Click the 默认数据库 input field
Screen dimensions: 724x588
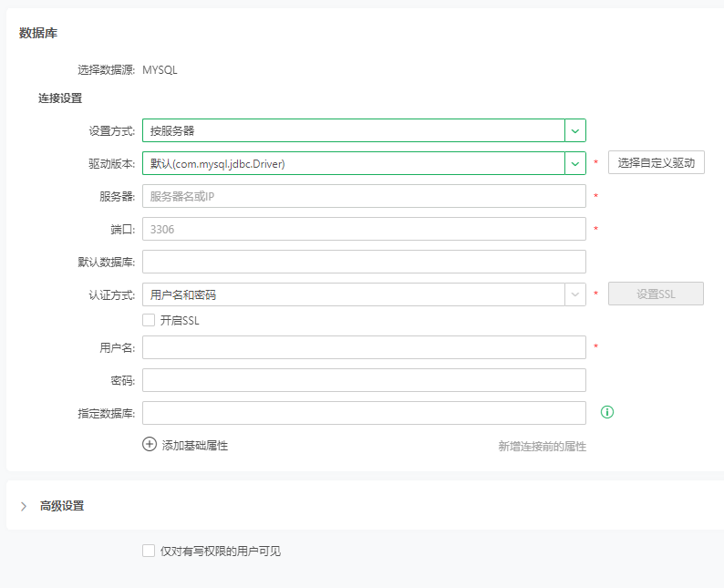(364, 263)
